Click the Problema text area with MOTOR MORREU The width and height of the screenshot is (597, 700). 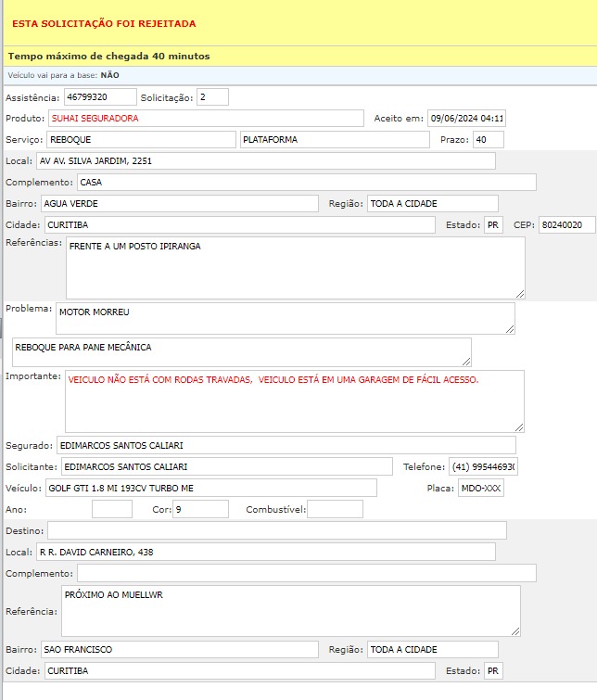285,317
